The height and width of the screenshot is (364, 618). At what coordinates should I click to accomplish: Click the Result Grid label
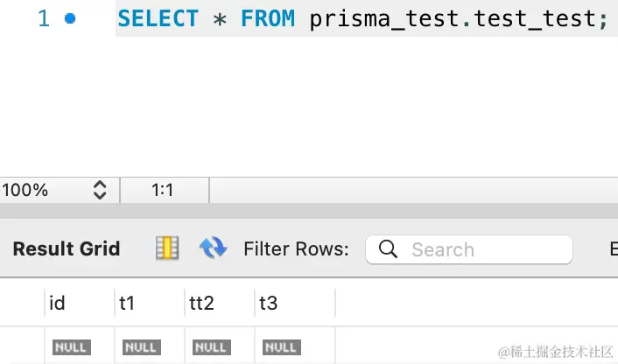67,249
